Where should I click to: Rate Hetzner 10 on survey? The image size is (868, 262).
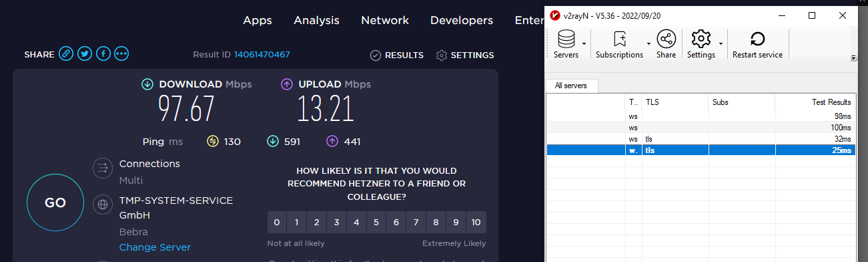pyautogui.click(x=476, y=222)
